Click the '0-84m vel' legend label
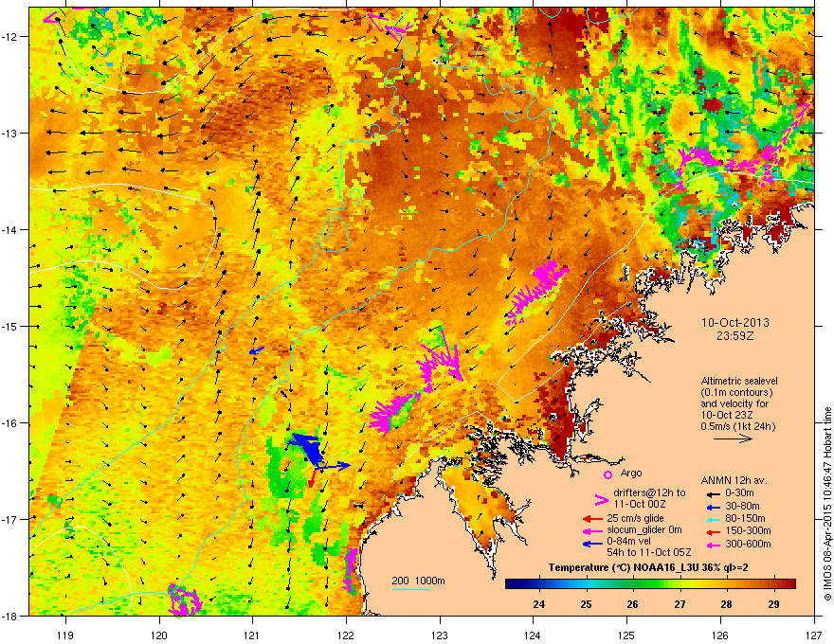The height and width of the screenshot is (644, 834). [x=628, y=541]
